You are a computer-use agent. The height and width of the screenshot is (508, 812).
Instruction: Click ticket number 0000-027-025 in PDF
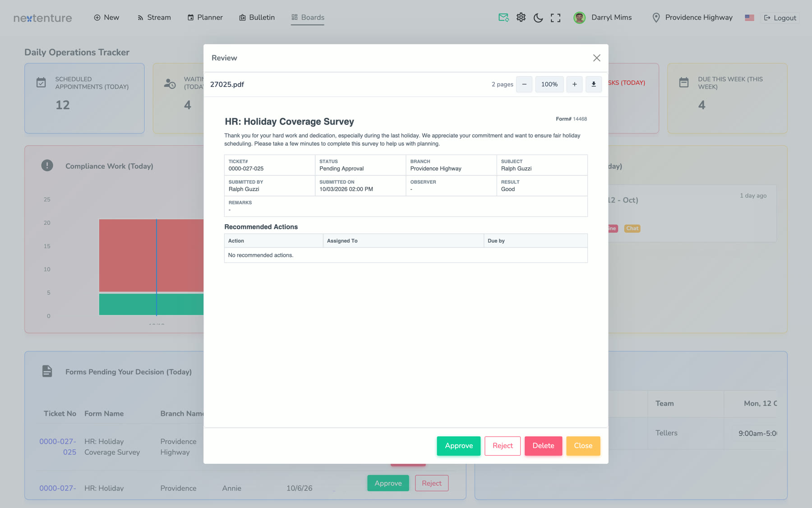[x=246, y=169]
